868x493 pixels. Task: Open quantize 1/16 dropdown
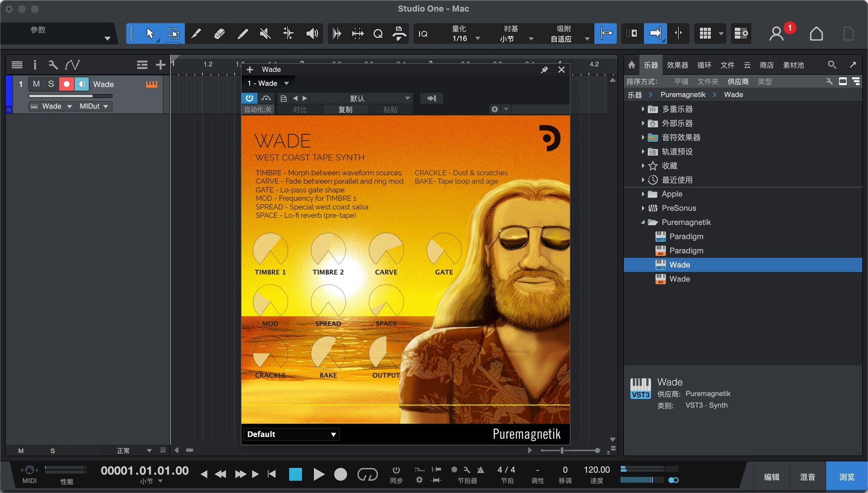click(466, 39)
